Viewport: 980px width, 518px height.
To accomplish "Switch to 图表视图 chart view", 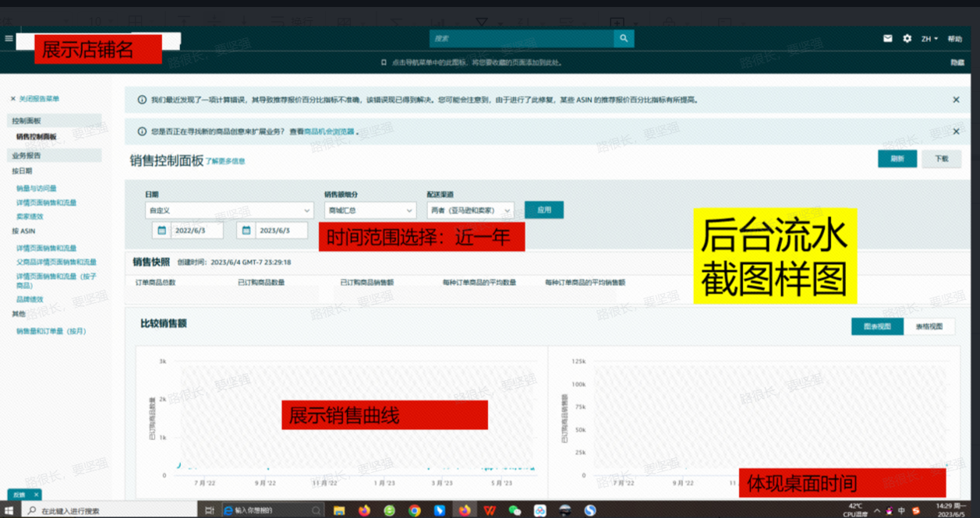I will coord(876,326).
